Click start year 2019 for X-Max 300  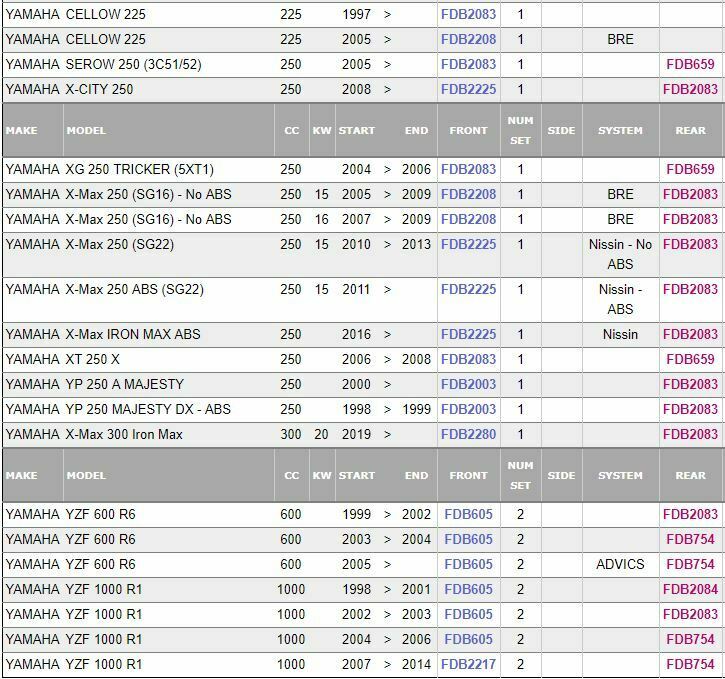(x=356, y=434)
